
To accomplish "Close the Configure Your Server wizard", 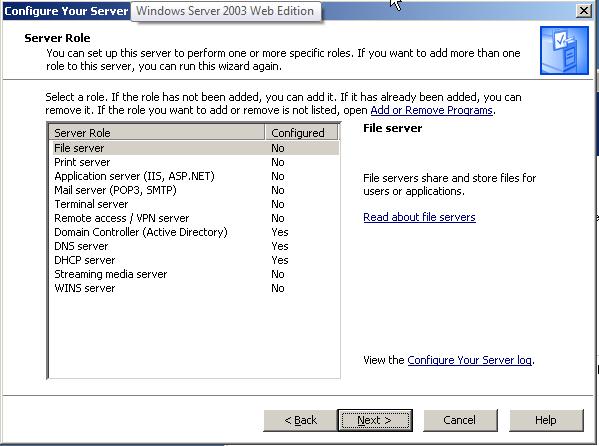I will pyautogui.click(x=584, y=11).
